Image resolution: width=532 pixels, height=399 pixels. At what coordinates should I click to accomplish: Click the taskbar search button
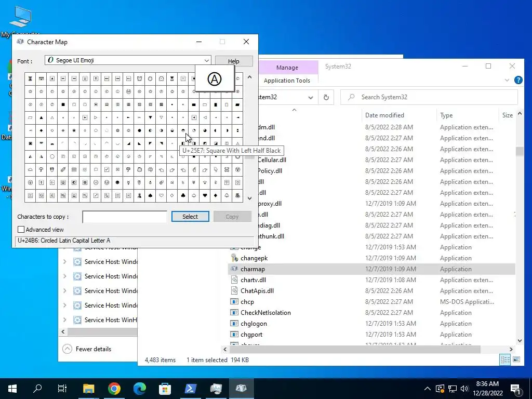point(37,389)
